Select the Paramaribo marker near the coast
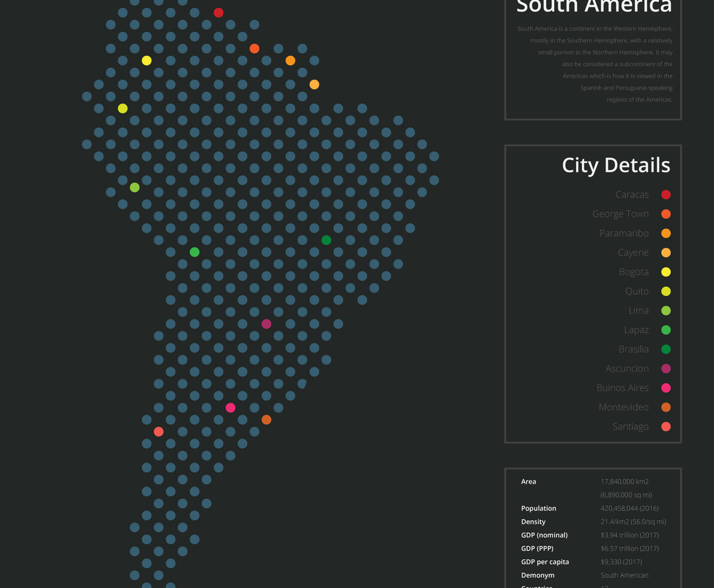This screenshot has width=714, height=588. (x=290, y=60)
